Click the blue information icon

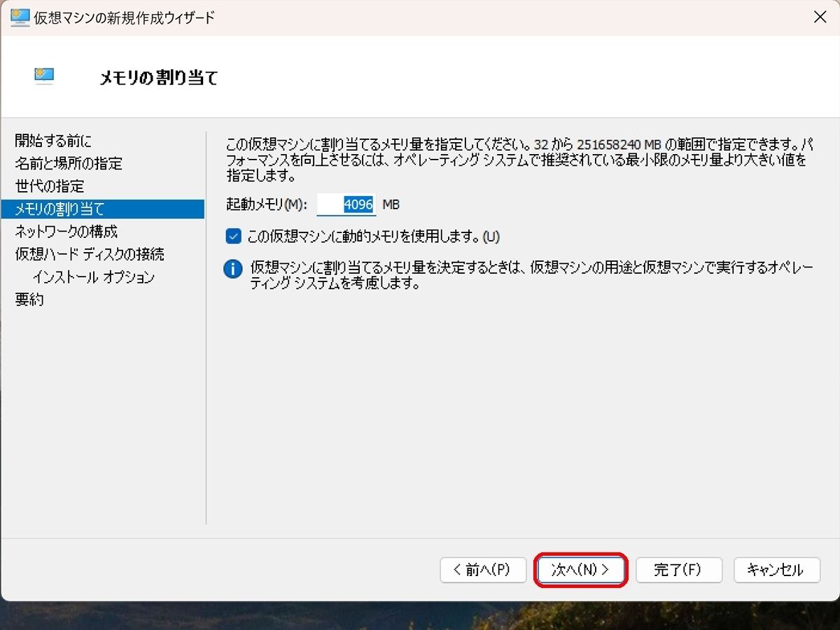(232, 269)
